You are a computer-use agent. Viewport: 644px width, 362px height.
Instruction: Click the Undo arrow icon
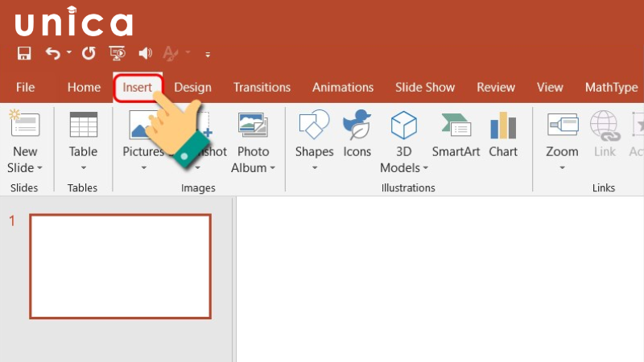tap(53, 54)
